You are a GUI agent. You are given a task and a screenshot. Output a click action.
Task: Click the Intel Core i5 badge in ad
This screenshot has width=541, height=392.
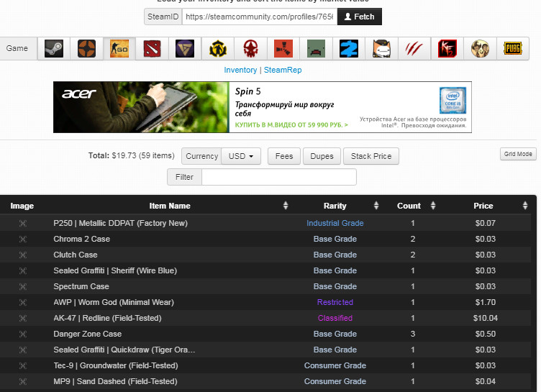[x=453, y=101]
